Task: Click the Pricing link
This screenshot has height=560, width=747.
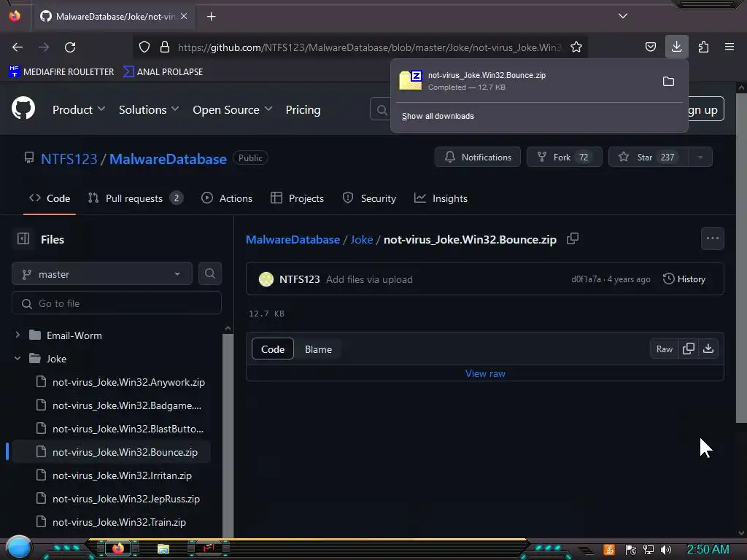Action: (303, 109)
